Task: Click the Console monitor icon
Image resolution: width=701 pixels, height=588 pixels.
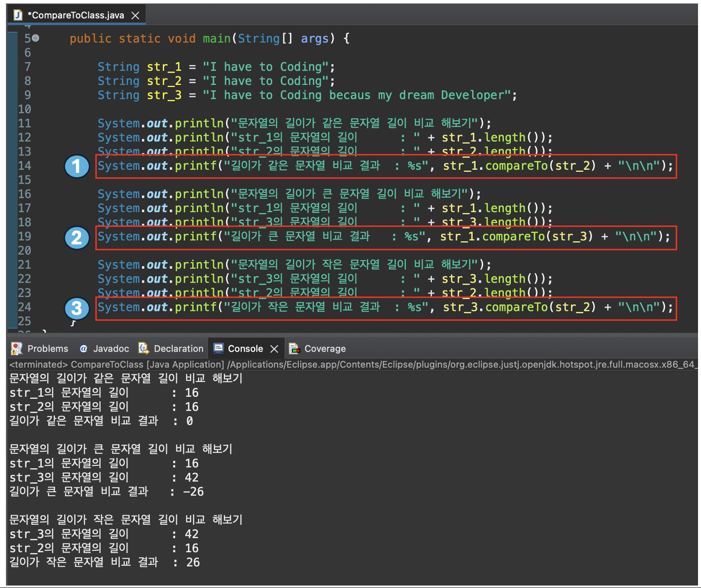Action: point(218,349)
